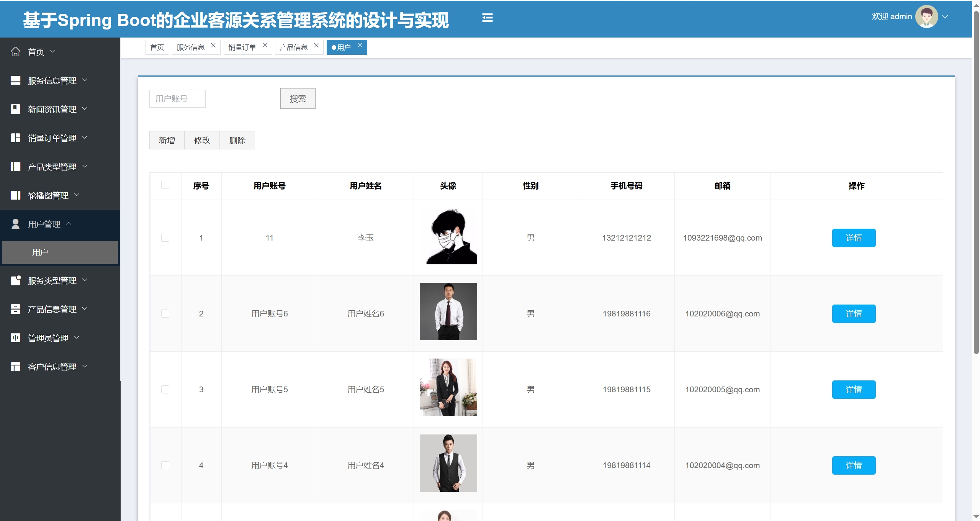The width and height of the screenshot is (980, 521).
Task: Close the 产品信息 tab
Action: 316,45
